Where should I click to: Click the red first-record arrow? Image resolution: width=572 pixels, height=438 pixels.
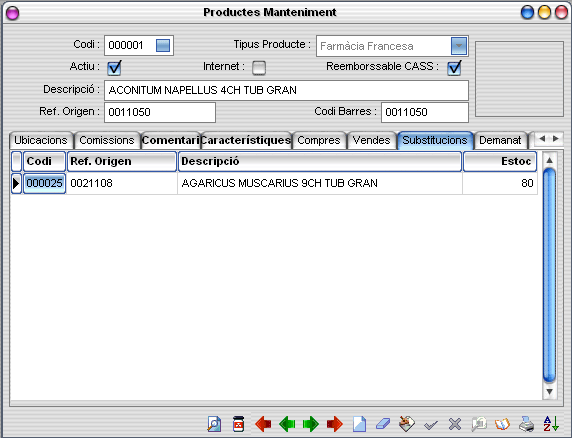point(263,424)
